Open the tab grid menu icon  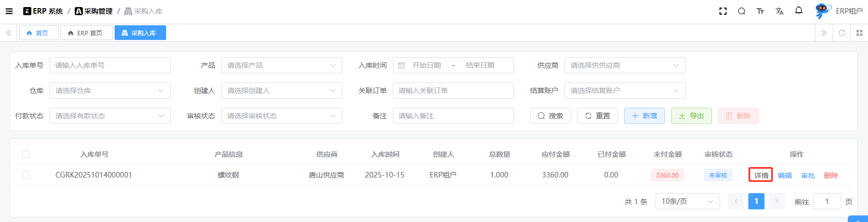coord(859,33)
